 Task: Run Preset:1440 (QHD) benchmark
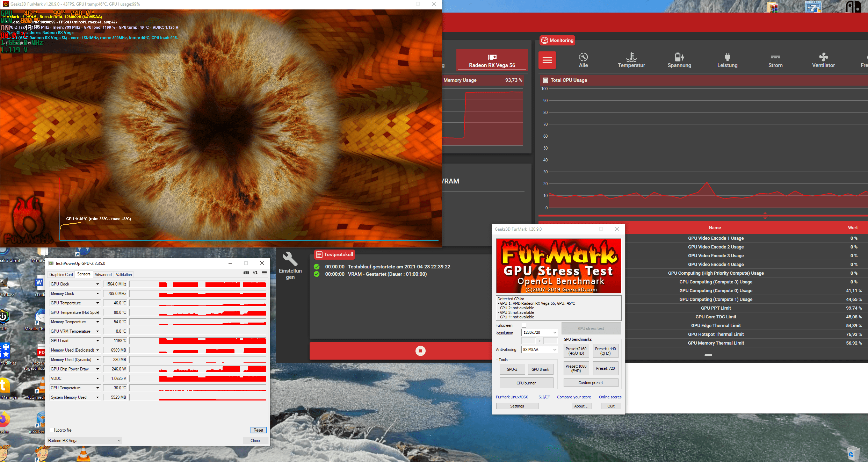[606, 351]
